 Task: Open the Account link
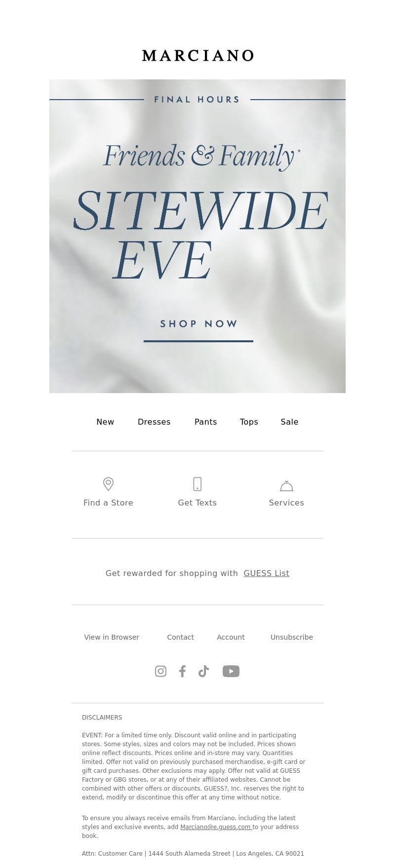click(x=231, y=637)
